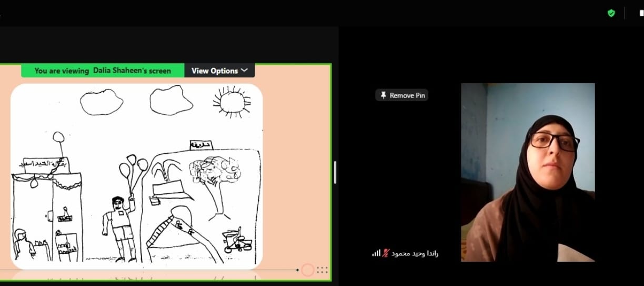
Task: Click the sun drawing in the shared slide
Action: pyautogui.click(x=233, y=101)
